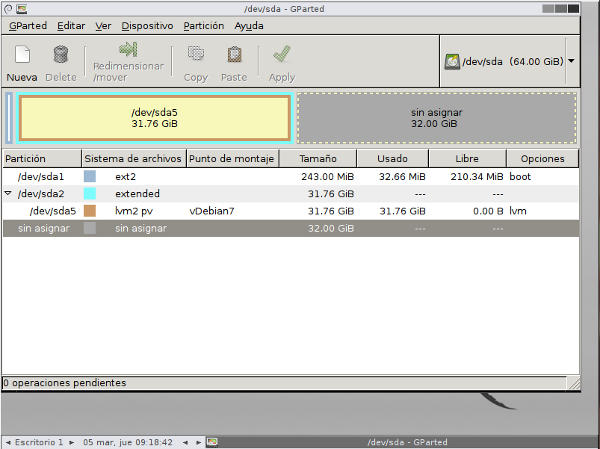600x449 pixels.
Task: Click the Copy toolbar icon
Action: click(196, 54)
